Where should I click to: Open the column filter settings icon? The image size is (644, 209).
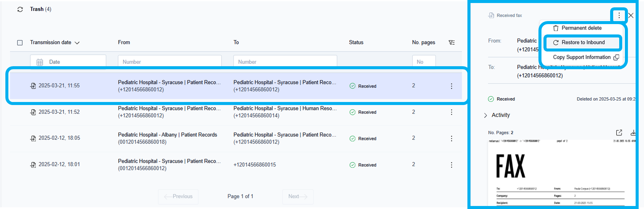452,42
